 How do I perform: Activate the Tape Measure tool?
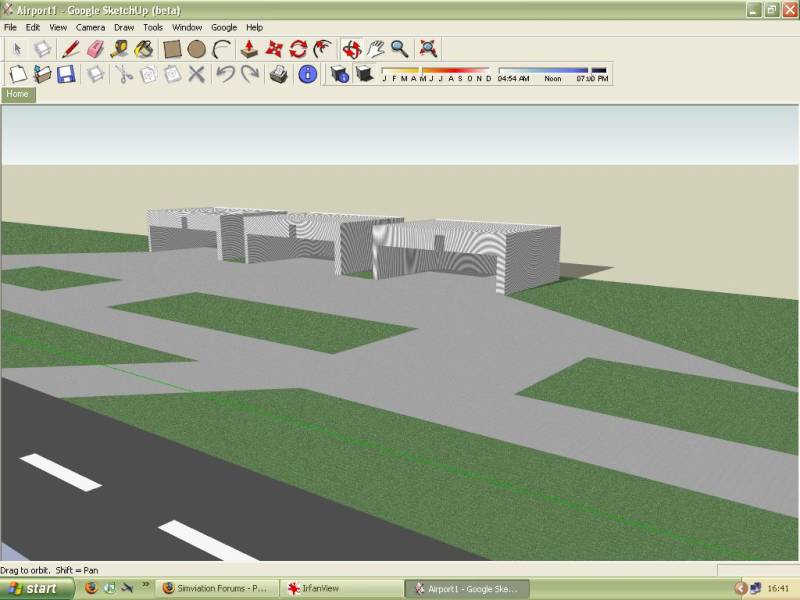coord(120,48)
